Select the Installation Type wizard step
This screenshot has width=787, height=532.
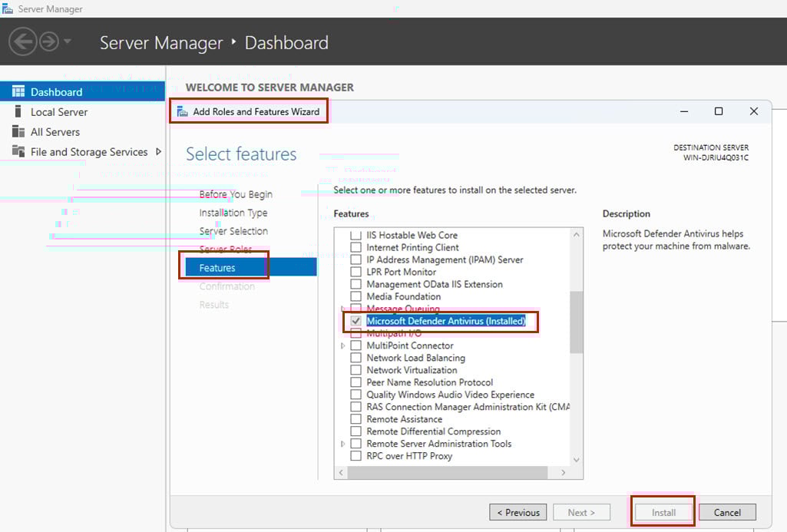233,213
